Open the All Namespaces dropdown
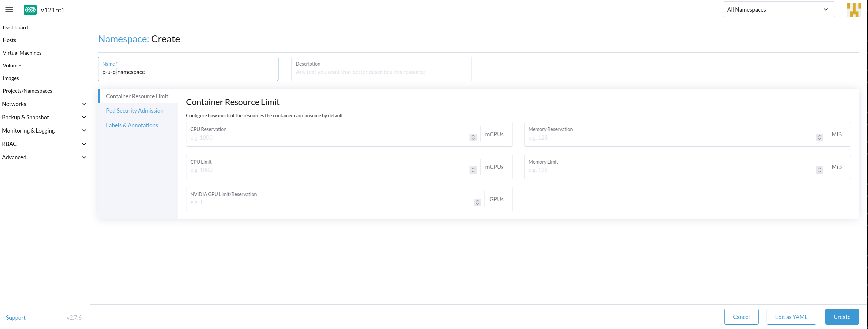Viewport: 868px width, 329px height. click(778, 9)
